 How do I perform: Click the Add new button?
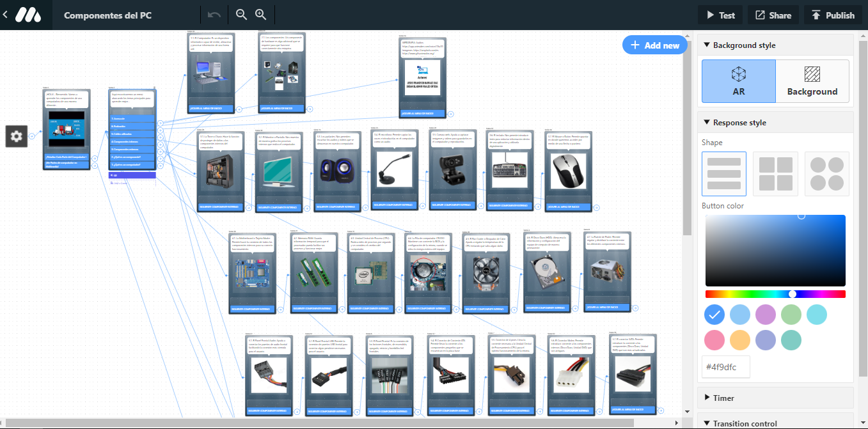(x=654, y=45)
